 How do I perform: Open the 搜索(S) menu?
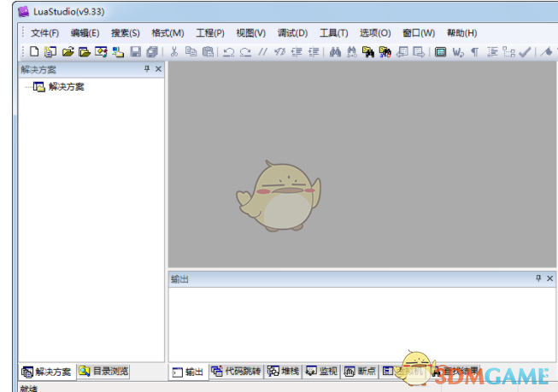(x=126, y=33)
